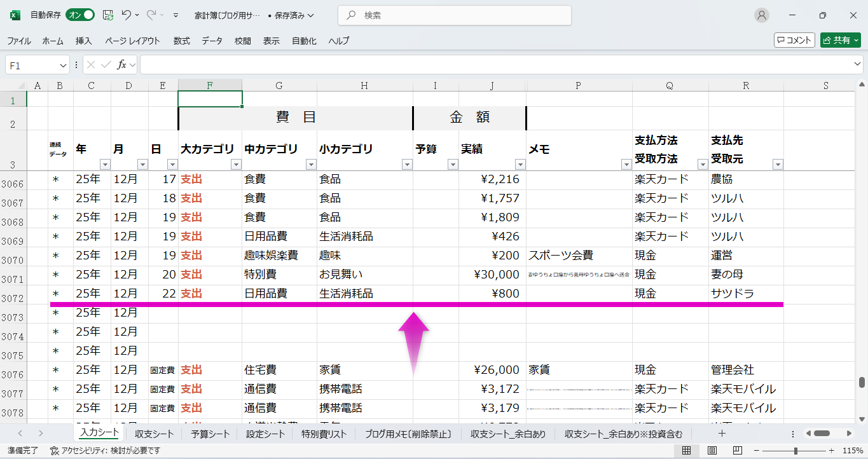Click the コメント button
Image resolution: width=868 pixels, height=459 pixels.
(794, 40)
